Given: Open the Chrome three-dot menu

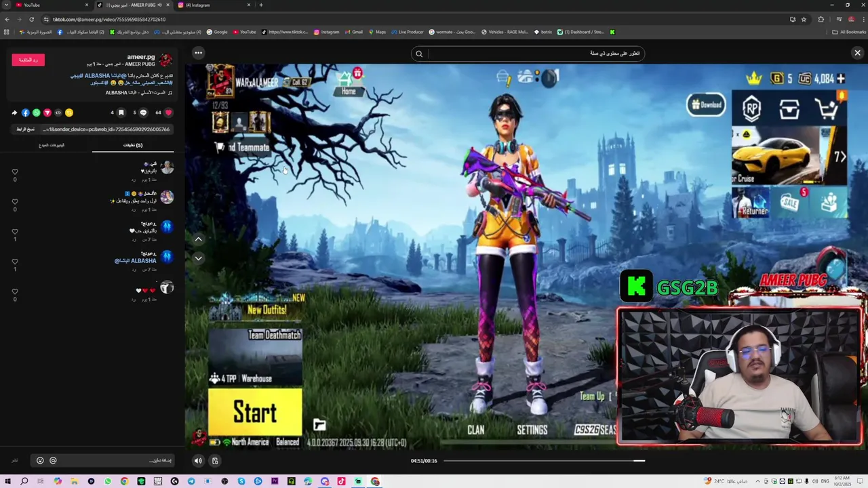Looking at the screenshot, I should [x=862, y=19].
